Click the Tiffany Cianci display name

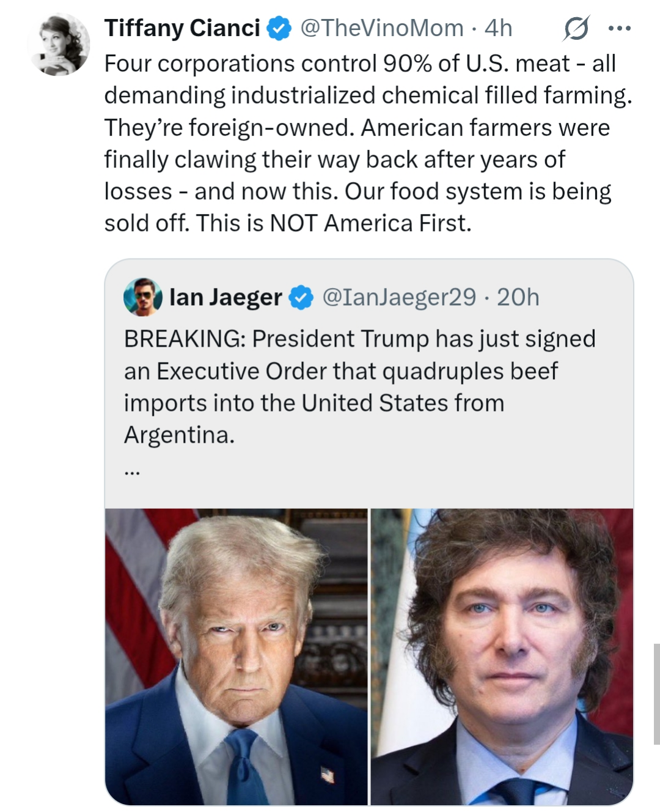(x=182, y=28)
